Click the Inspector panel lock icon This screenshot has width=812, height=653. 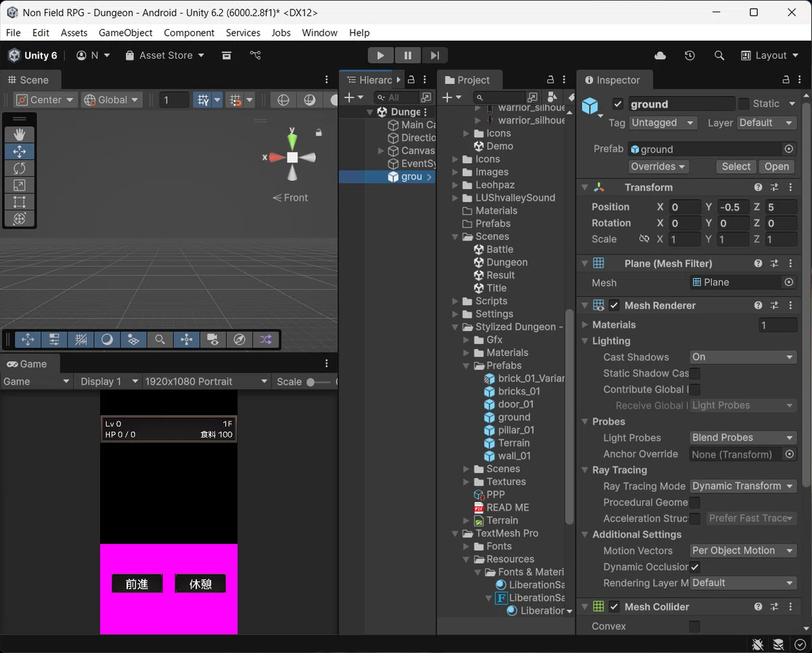click(x=786, y=80)
